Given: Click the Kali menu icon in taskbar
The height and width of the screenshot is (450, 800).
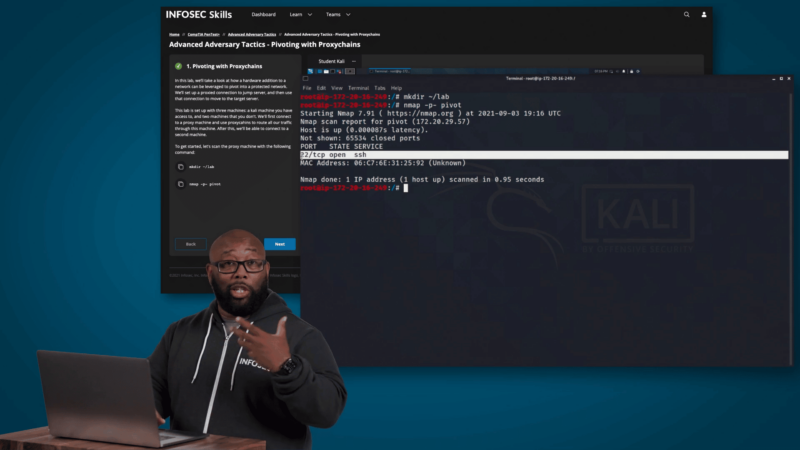Looking at the screenshot, I should coord(311,72).
